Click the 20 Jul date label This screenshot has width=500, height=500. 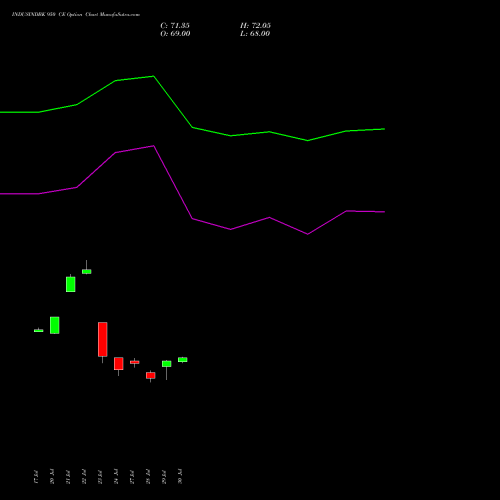[52, 477]
